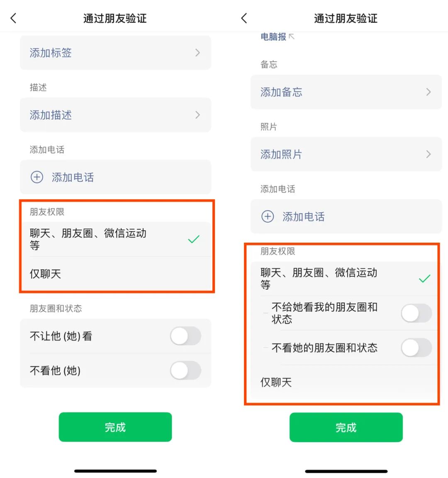Tap the plus icon beside 添加电话 on left screen
This screenshot has height=478, width=448.
point(37,177)
